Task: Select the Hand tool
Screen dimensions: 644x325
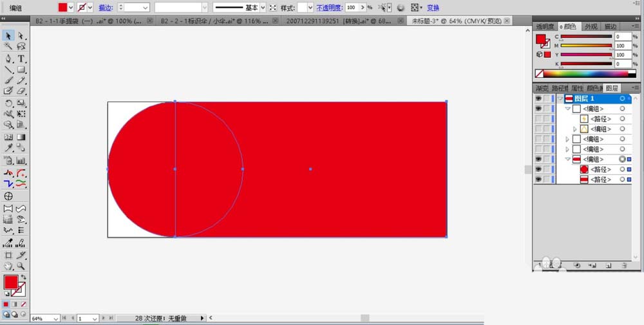Action: pyautogui.click(x=8, y=266)
